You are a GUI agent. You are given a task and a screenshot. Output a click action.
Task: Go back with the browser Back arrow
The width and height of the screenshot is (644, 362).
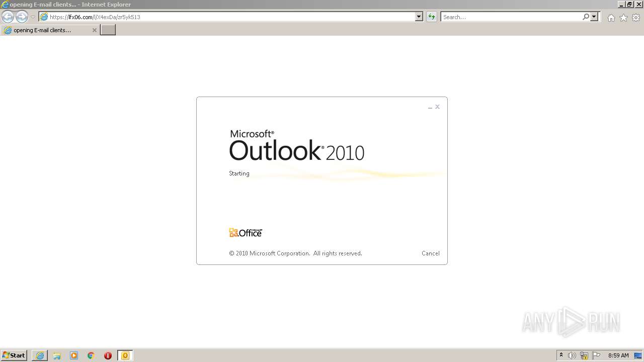click(8, 17)
